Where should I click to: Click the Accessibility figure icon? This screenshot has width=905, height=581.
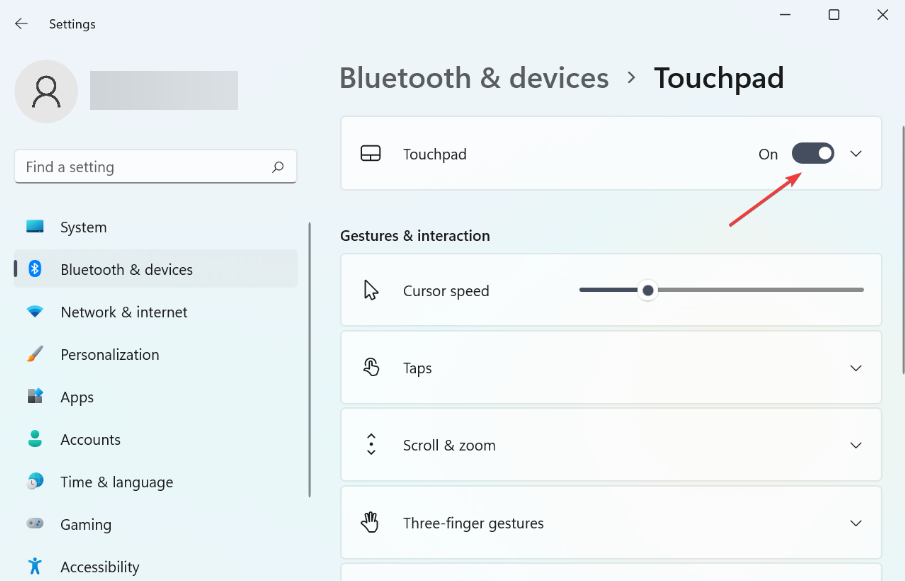click(35, 566)
